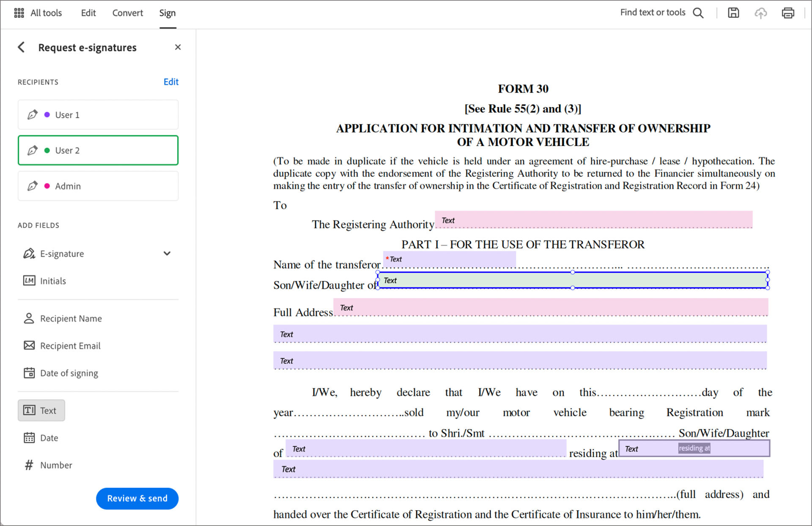
Task: Add a Date field
Action: [49, 438]
